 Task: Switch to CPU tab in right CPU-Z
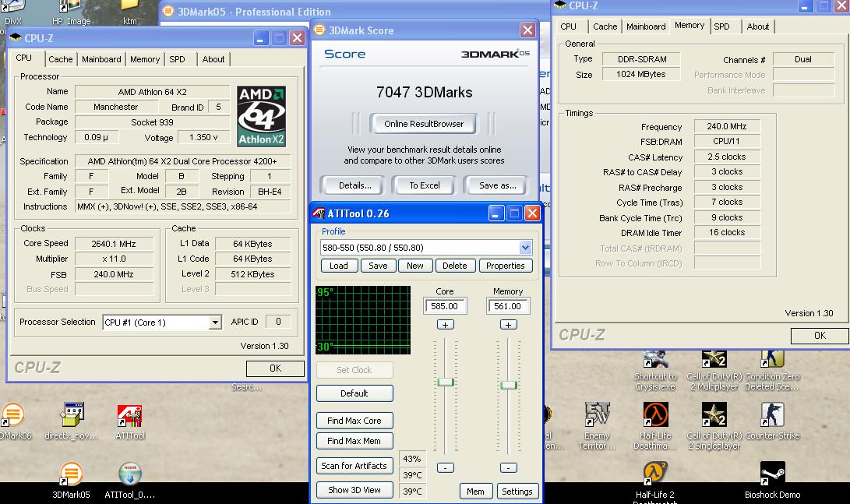(568, 26)
